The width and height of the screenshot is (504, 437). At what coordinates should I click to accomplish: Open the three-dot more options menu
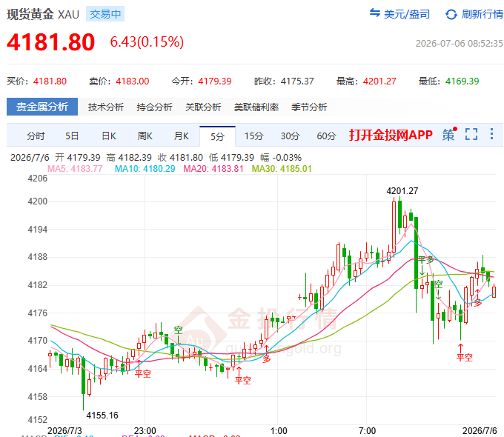pos(491,134)
